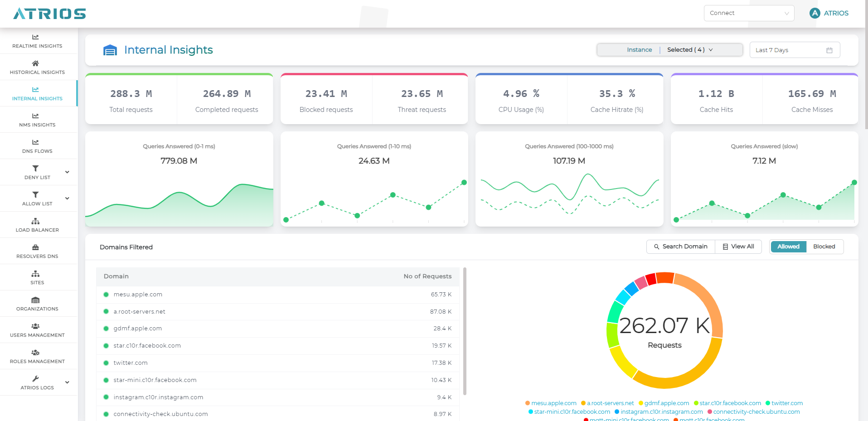Open Users Management people icon
The image size is (868, 421).
click(35, 326)
